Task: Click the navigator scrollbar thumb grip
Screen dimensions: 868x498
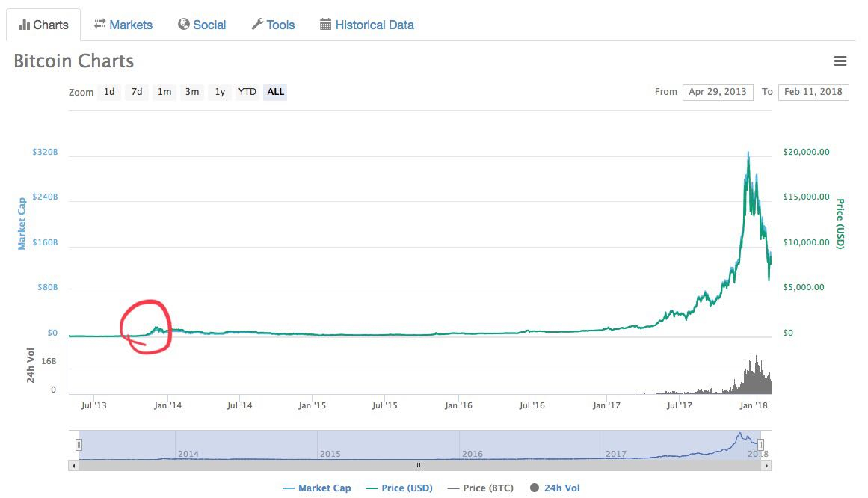Action: (419, 466)
